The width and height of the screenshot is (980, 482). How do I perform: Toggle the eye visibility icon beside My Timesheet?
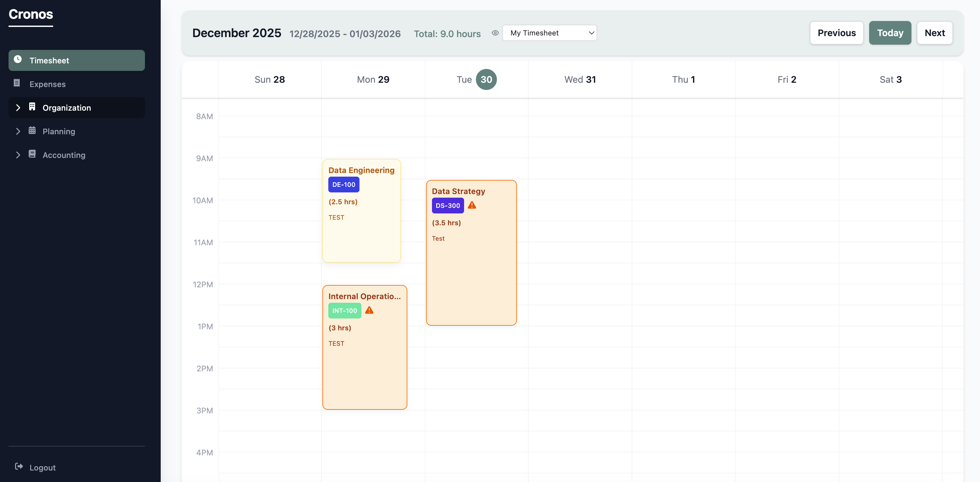[x=495, y=33]
